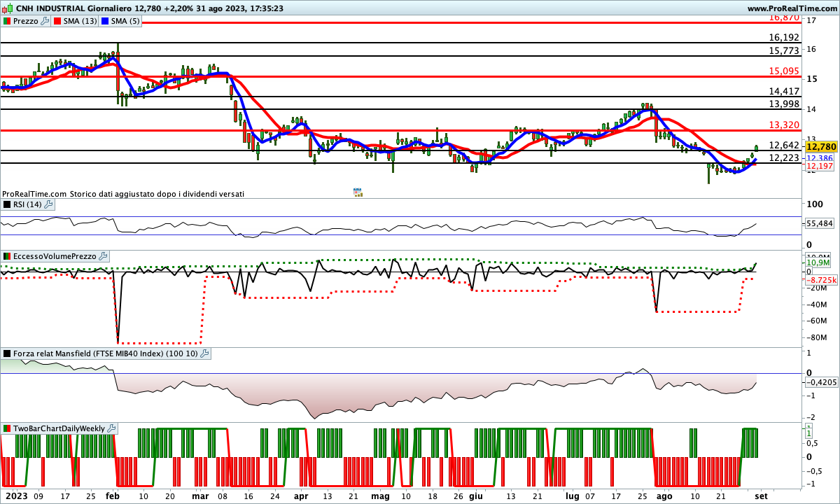Click the red value tag -8.725k

coord(820,279)
